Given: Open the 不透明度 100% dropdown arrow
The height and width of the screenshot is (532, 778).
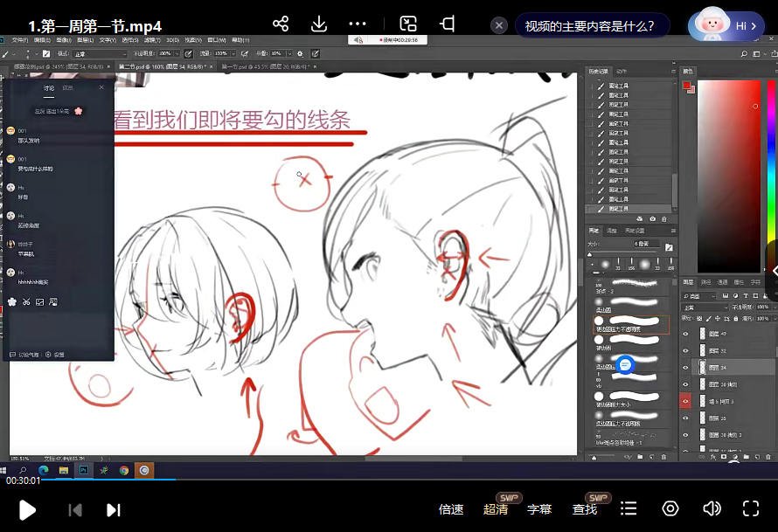Looking at the screenshot, I should [x=177, y=53].
